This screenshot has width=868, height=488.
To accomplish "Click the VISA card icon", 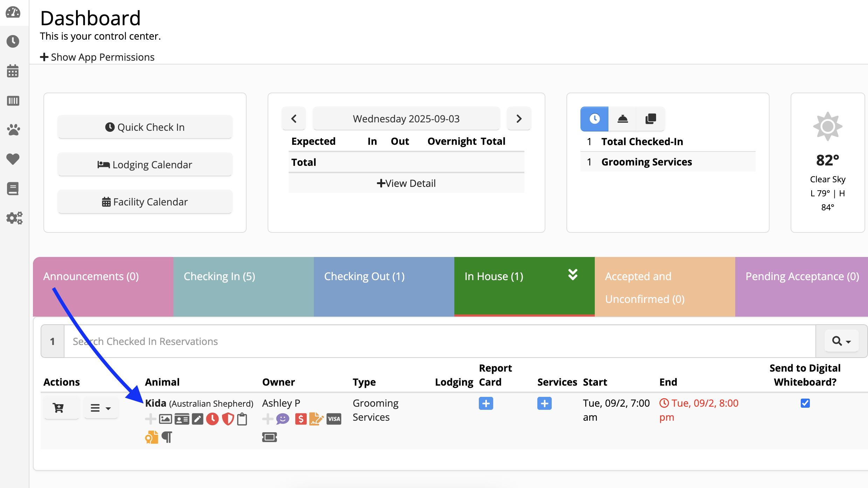I will pos(334,419).
